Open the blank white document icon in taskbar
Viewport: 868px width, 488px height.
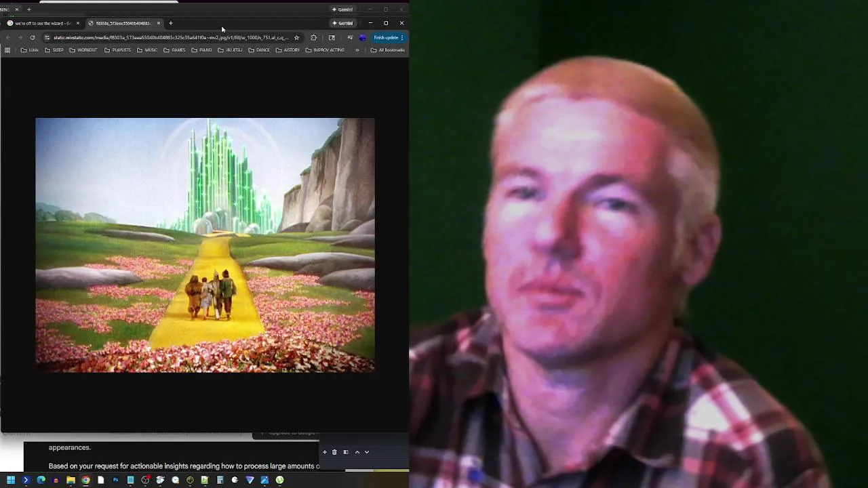point(100,480)
